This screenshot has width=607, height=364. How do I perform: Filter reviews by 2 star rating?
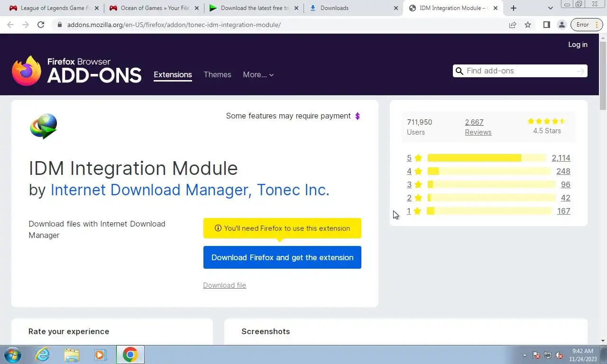[414, 198]
